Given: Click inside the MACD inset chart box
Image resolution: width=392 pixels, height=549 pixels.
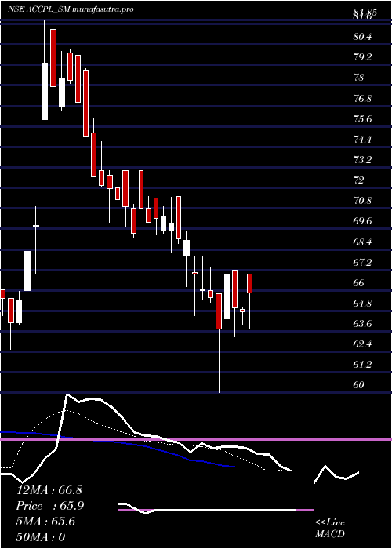Looking at the screenshot, I should (216, 510).
